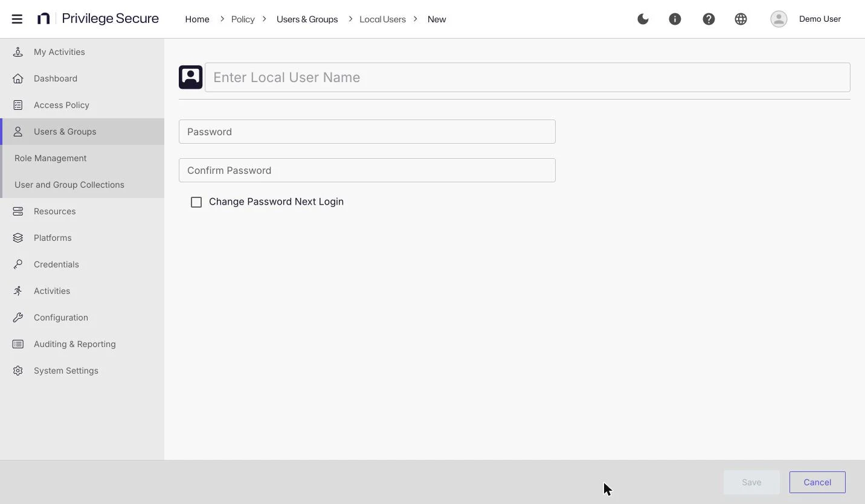Open the info circle icon
This screenshot has width=865, height=504.
tap(675, 19)
